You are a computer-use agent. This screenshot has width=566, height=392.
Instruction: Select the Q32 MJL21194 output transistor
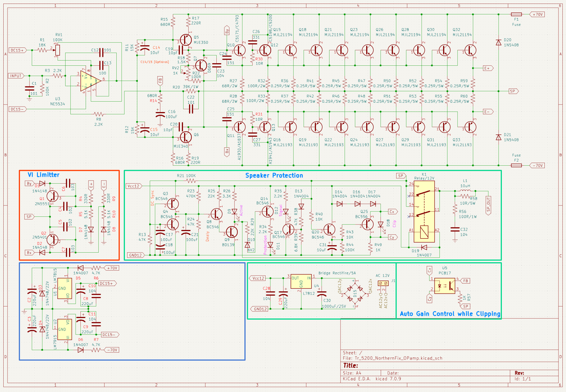[470, 50]
